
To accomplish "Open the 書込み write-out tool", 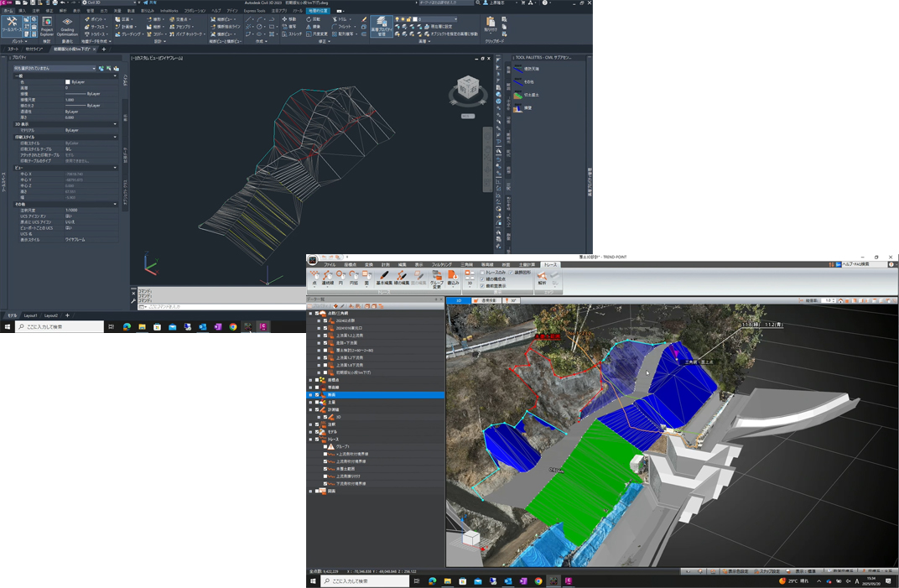I will click(453, 277).
